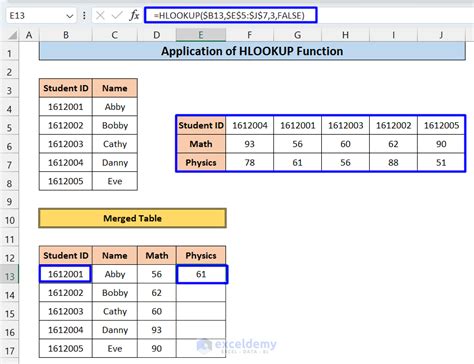Select cell 'Bobby' in row 14
This screenshot has height=364, width=474.
pyautogui.click(x=115, y=293)
